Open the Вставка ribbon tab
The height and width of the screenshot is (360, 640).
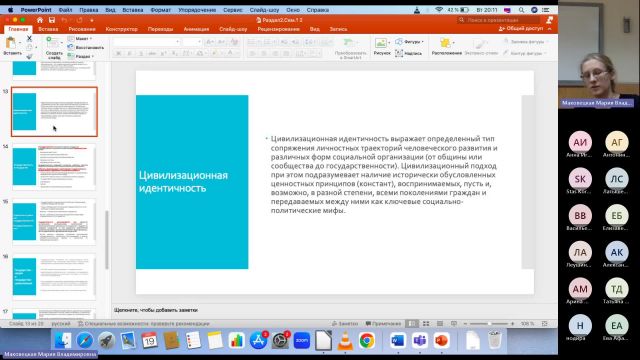tap(48, 29)
